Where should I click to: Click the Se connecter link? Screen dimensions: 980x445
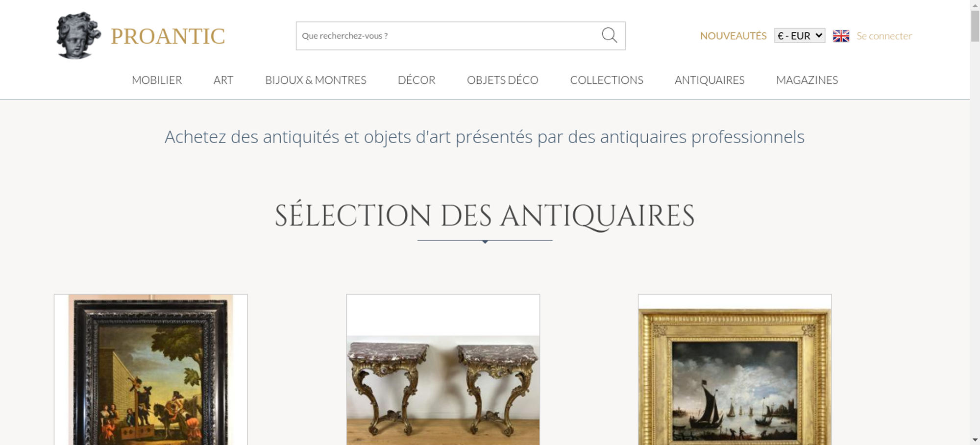point(884,36)
